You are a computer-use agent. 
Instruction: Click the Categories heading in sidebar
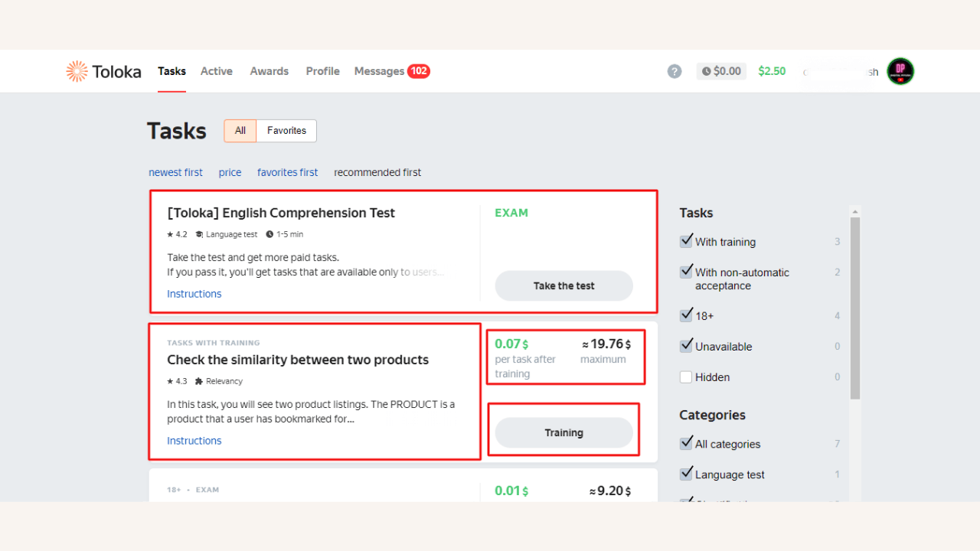pos(712,415)
